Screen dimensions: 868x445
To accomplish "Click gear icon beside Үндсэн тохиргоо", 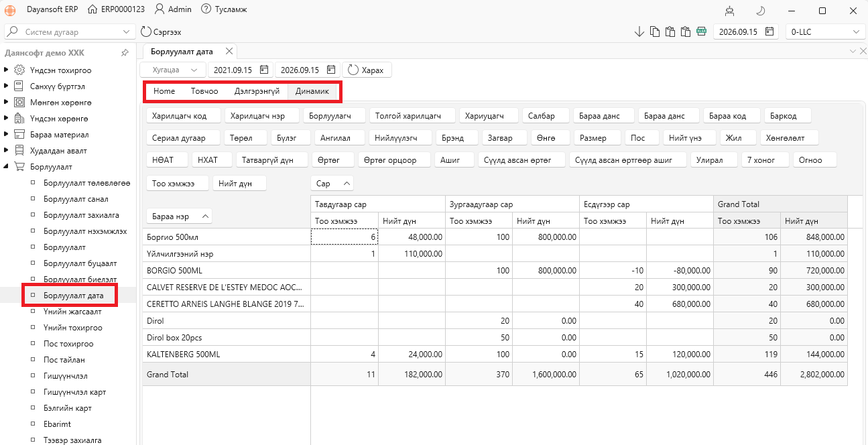I will click(19, 70).
